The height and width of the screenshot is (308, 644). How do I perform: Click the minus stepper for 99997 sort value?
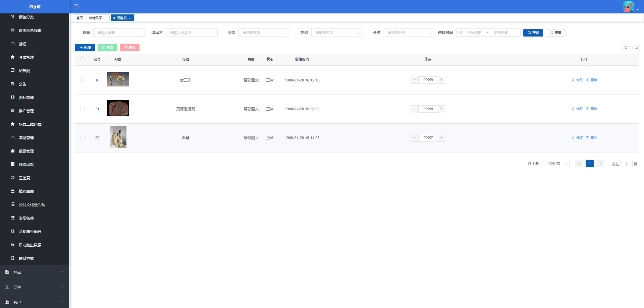[415, 138]
